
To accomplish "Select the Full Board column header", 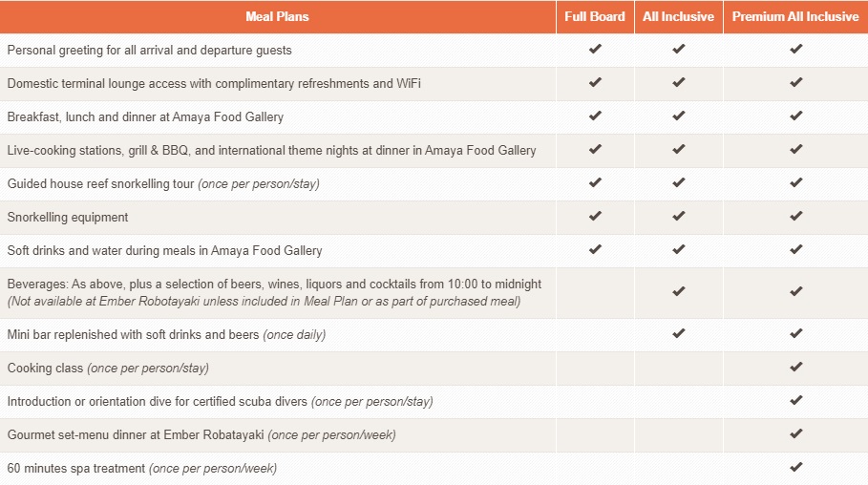I will point(595,16).
